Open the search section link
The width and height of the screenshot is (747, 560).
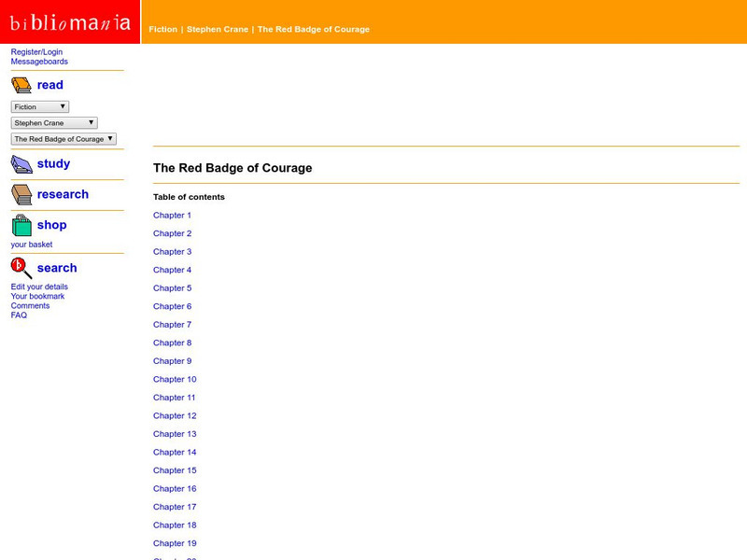[x=57, y=268]
